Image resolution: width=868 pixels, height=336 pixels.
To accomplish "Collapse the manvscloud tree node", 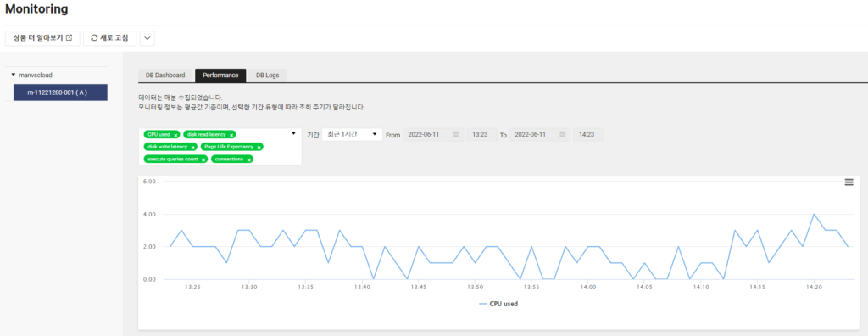I will 14,75.
